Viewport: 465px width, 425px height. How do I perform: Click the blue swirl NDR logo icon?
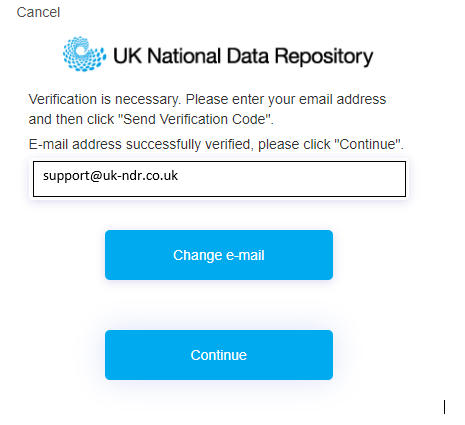[85, 54]
